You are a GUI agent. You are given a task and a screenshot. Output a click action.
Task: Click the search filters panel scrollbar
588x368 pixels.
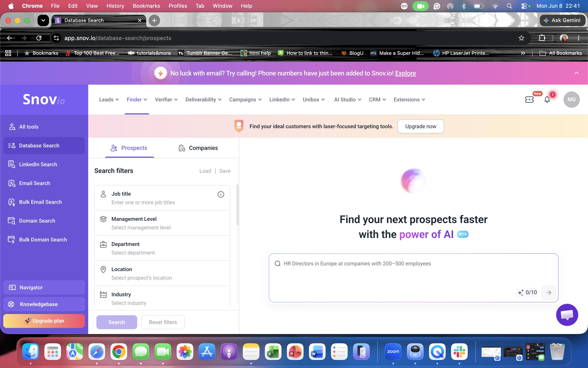pyautogui.click(x=237, y=205)
